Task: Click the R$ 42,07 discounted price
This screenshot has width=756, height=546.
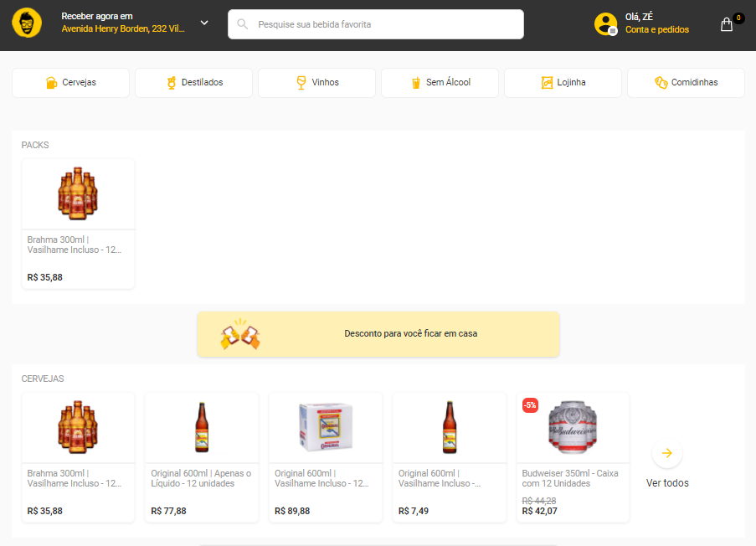Action: pos(539,511)
